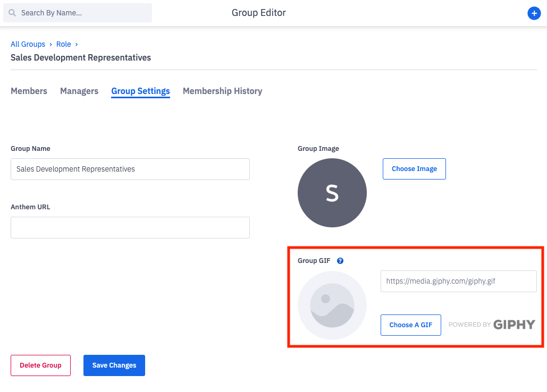547x392 pixels.
Task: Switch to the Members tab
Action: pyautogui.click(x=29, y=91)
